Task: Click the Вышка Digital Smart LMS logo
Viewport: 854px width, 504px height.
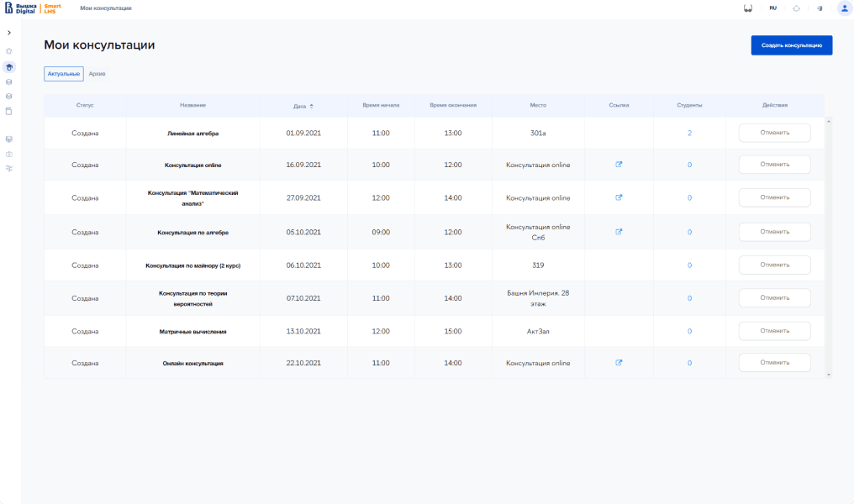Action: [33, 8]
